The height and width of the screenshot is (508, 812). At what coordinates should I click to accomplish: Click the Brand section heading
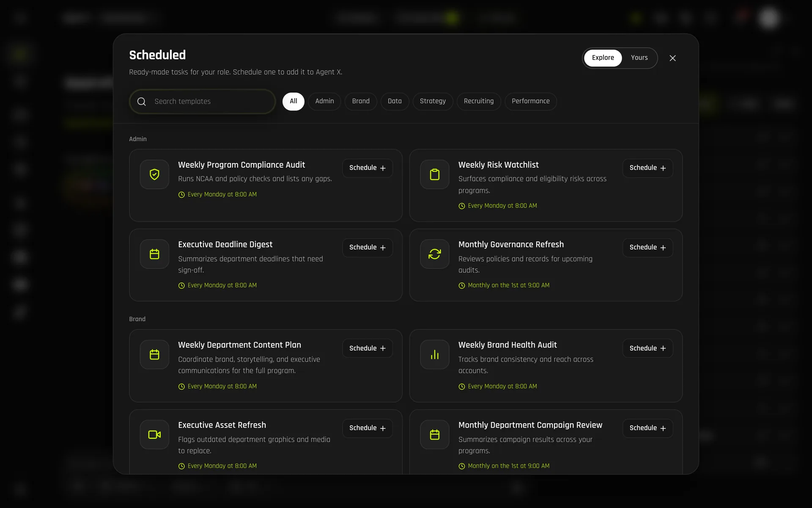click(x=137, y=319)
